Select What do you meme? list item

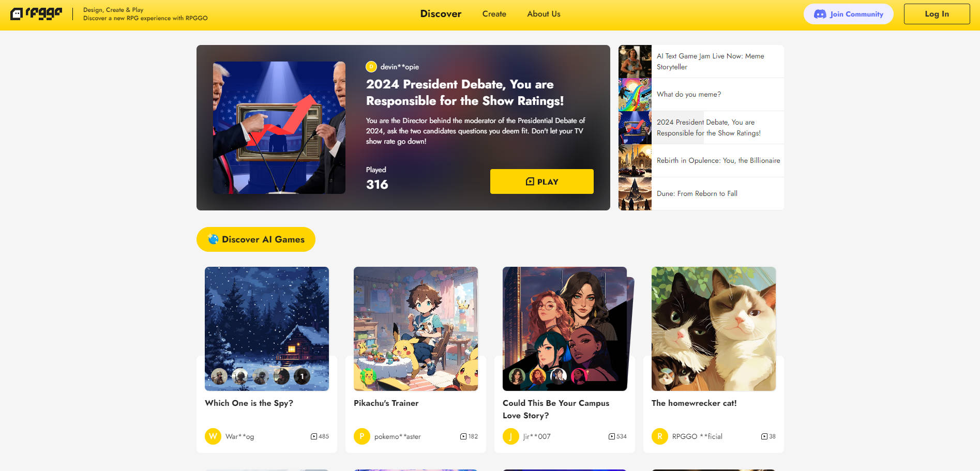(x=701, y=95)
